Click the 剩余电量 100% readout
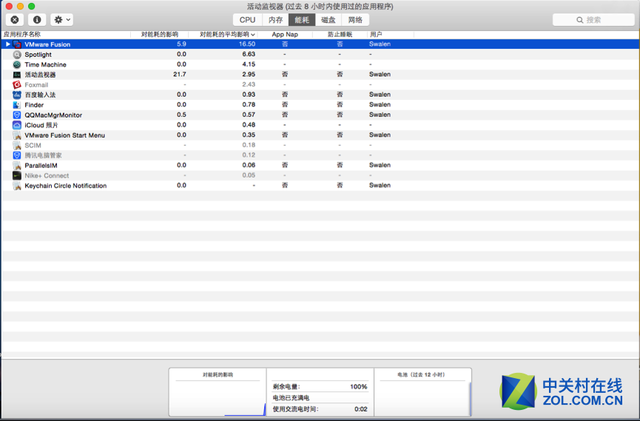The width and height of the screenshot is (640, 421). pyautogui.click(x=320, y=386)
